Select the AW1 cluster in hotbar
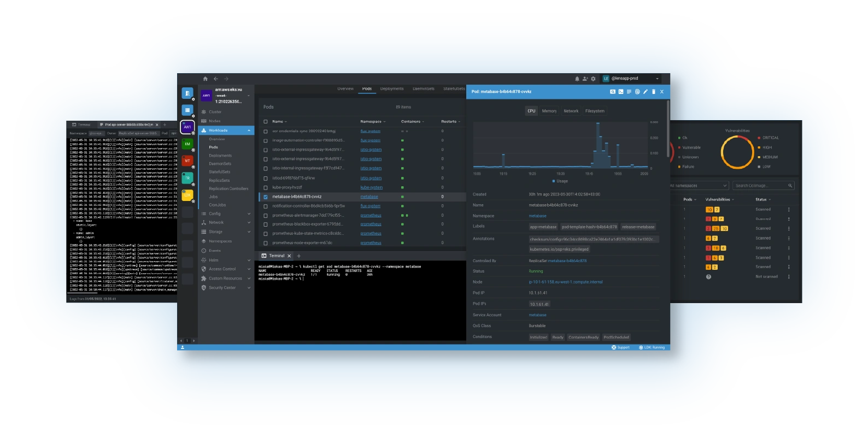 point(187,127)
